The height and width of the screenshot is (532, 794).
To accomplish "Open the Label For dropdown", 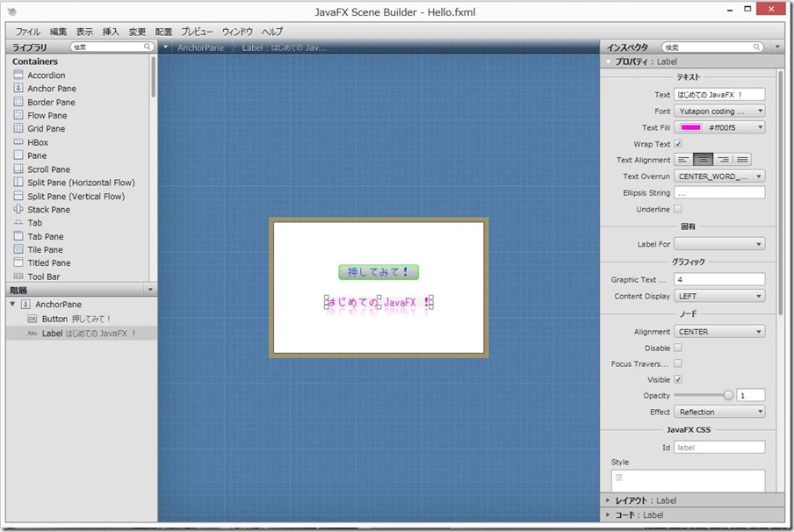I will [719, 244].
